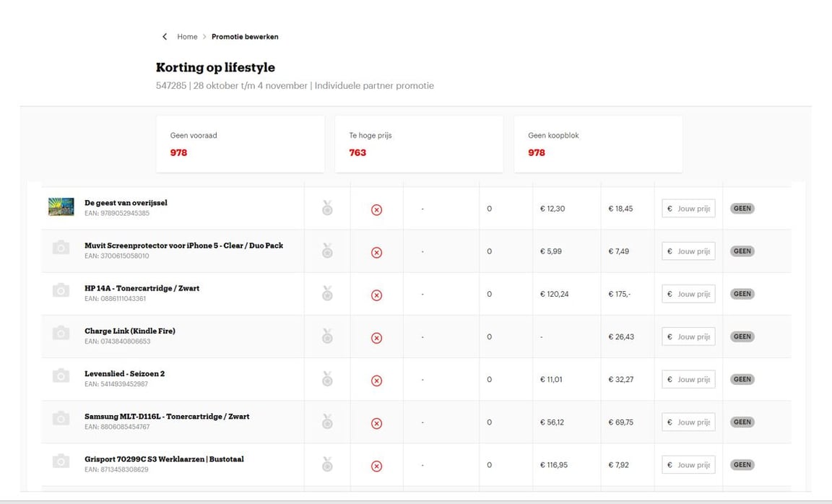Open the Home breadcrumb link
832x504 pixels.
(187, 37)
